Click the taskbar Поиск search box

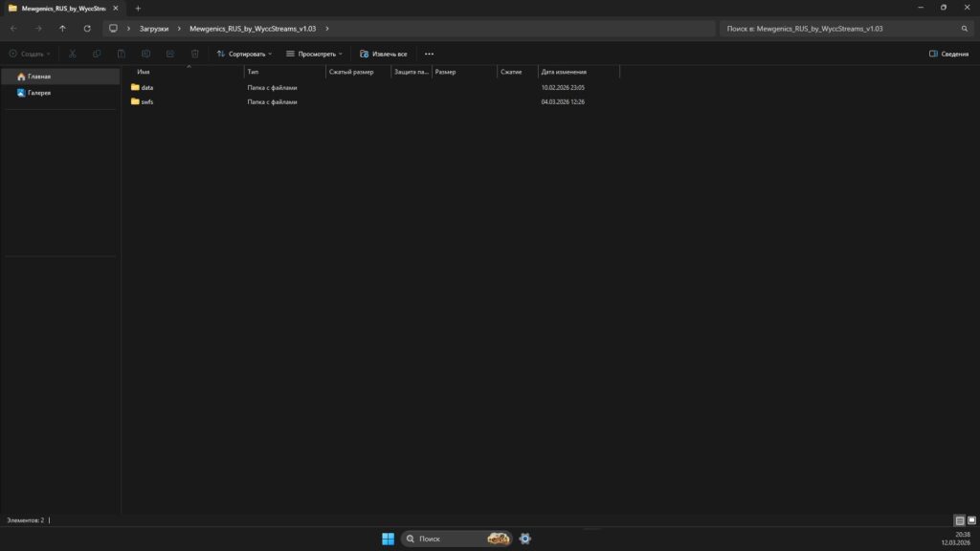point(457,539)
